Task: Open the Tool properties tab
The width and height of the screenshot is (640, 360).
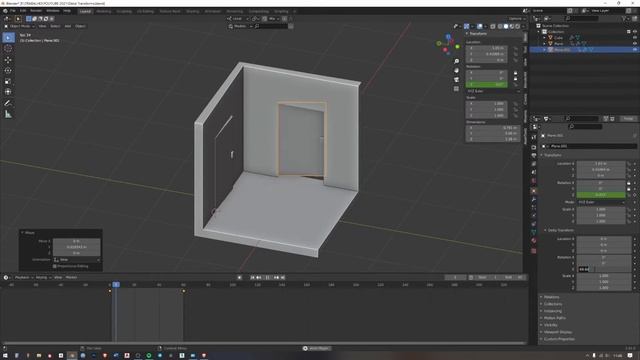Action: [x=533, y=138]
